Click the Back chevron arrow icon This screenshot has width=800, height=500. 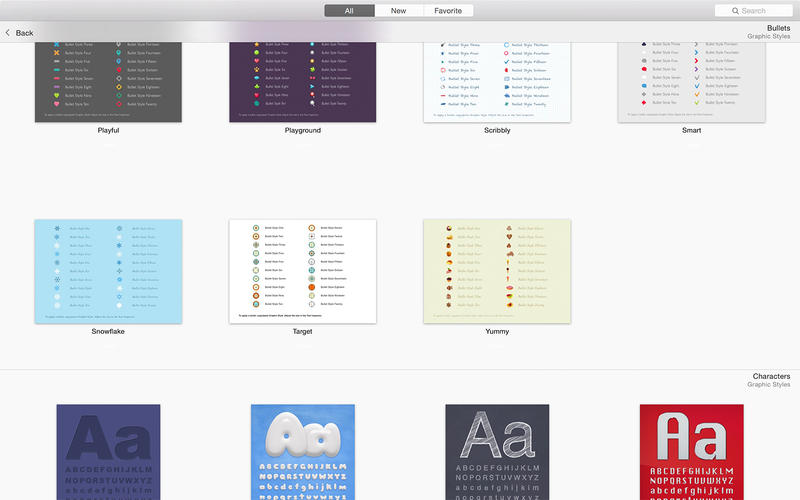tap(8, 33)
